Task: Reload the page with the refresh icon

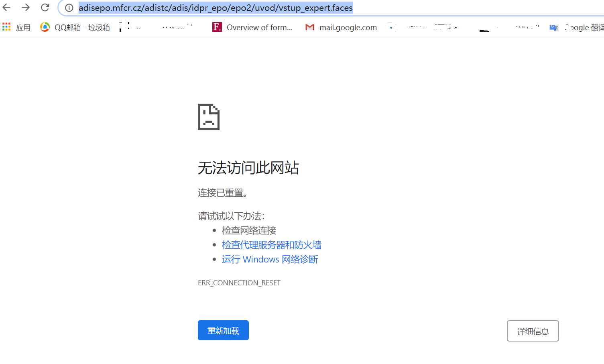Action: (45, 7)
